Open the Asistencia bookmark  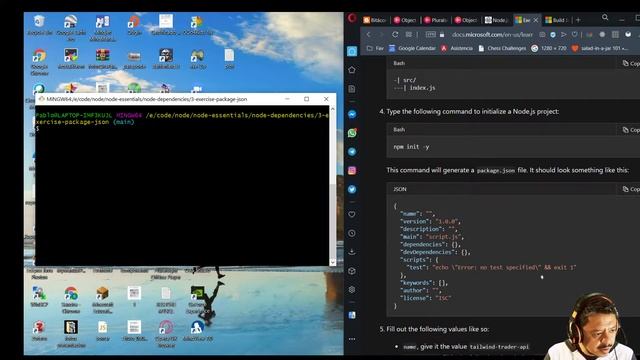tap(456, 48)
